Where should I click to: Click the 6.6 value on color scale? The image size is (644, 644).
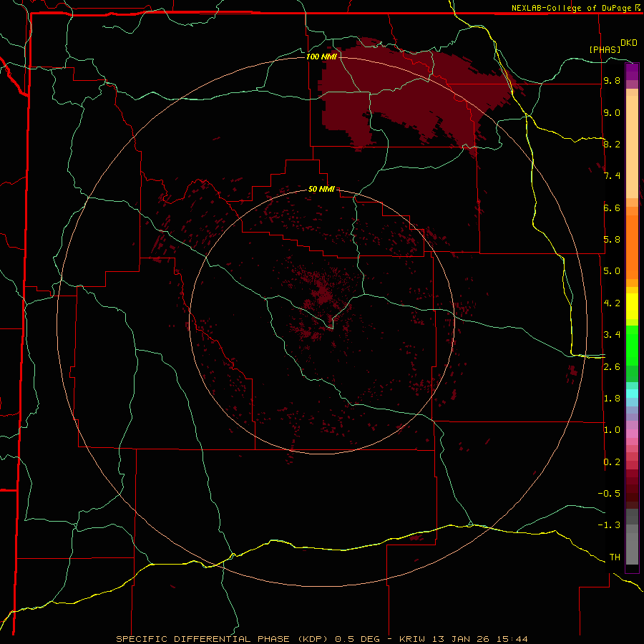coord(612,208)
